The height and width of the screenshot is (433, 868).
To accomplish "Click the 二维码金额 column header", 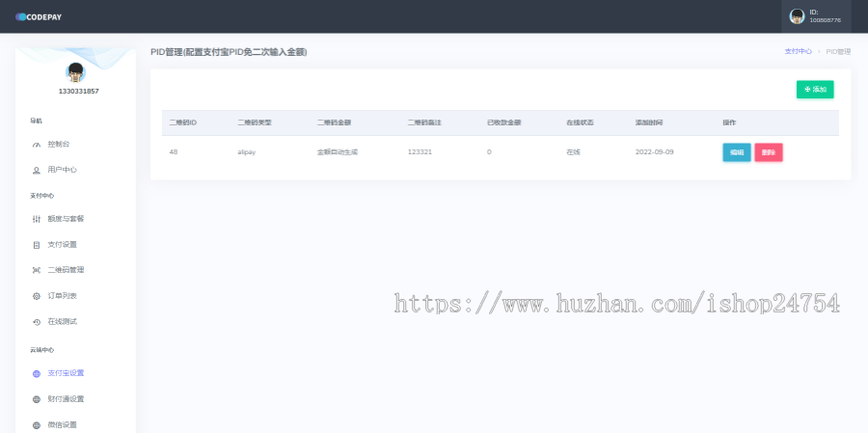I will pyautogui.click(x=334, y=122).
